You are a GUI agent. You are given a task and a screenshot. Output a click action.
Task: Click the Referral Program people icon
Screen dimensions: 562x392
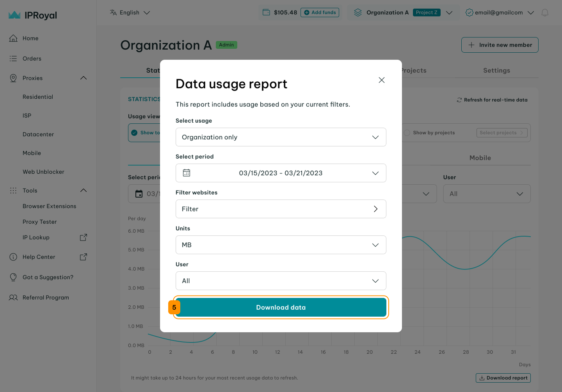pyautogui.click(x=13, y=298)
